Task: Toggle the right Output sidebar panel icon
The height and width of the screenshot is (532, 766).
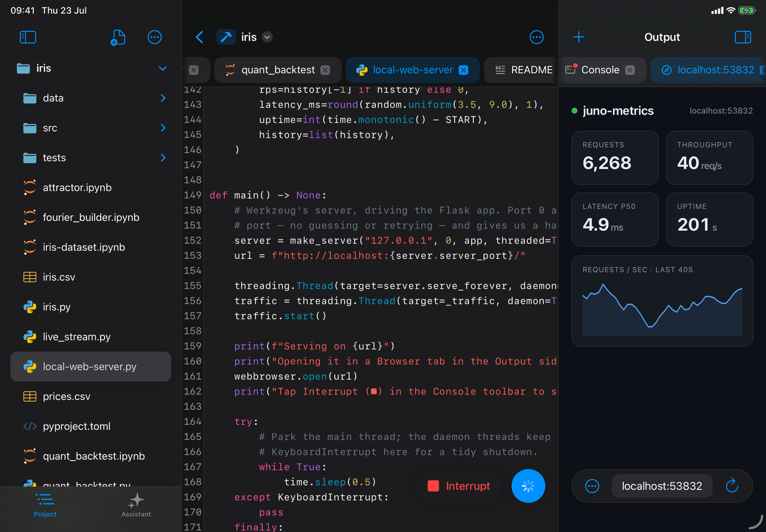Action: click(x=743, y=37)
